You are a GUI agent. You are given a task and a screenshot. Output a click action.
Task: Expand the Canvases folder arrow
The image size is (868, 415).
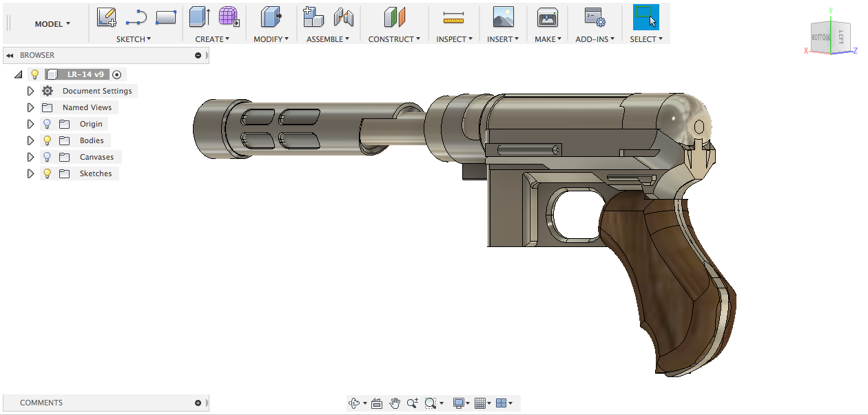(x=30, y=157)
